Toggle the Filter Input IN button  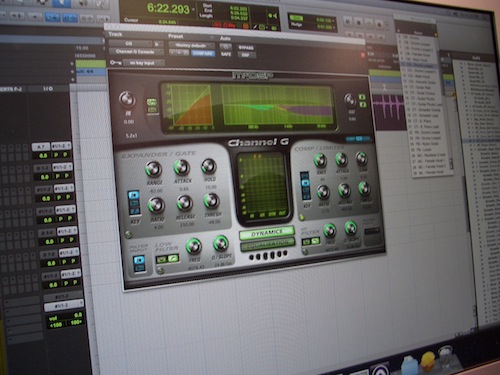pos(138,260)
